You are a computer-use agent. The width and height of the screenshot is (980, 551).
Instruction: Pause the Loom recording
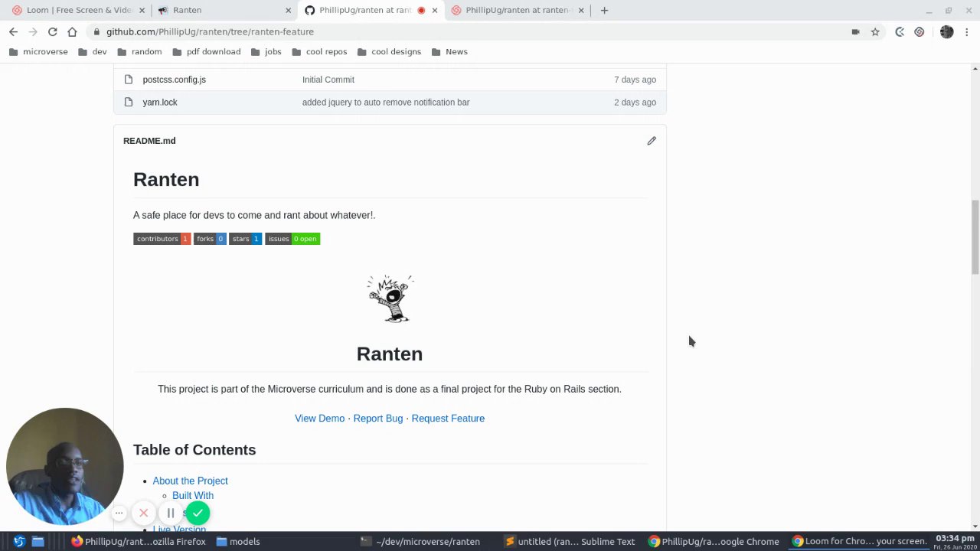coord(171,513)
